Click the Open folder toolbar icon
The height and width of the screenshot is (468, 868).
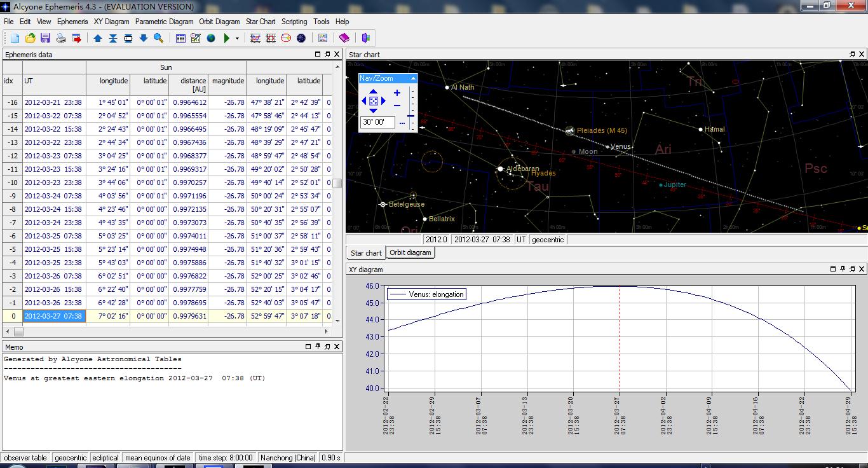coord(30,38)
